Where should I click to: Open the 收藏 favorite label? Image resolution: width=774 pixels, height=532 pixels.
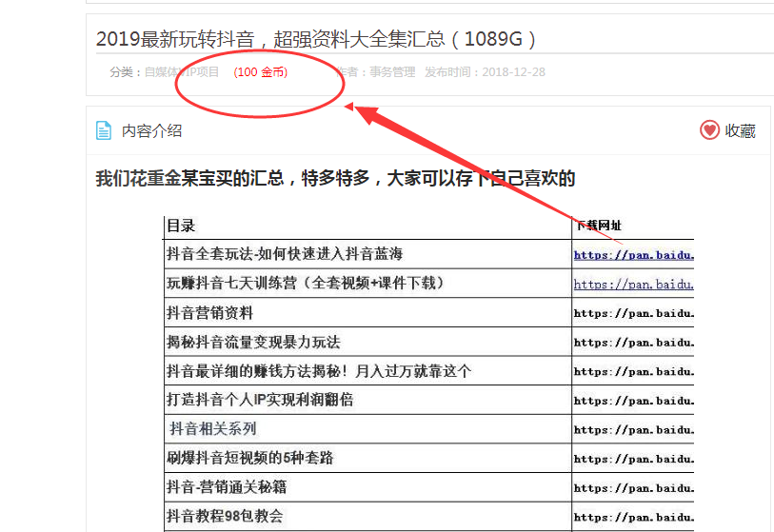coord(740,130)
